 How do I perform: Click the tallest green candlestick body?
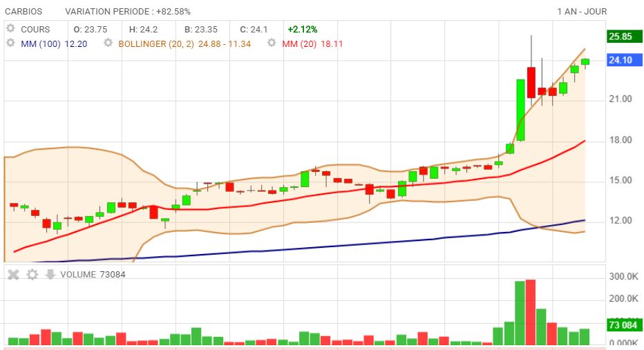520,110
